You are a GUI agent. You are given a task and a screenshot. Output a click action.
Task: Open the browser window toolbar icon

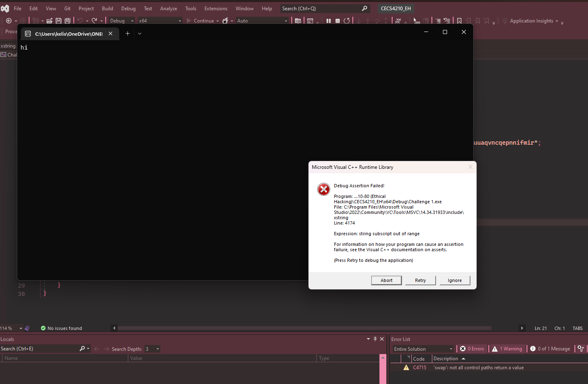click(310, 21)
